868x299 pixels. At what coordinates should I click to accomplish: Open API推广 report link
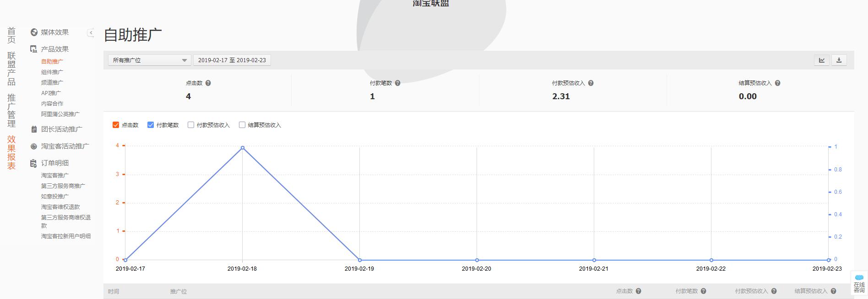click(51, 93)
